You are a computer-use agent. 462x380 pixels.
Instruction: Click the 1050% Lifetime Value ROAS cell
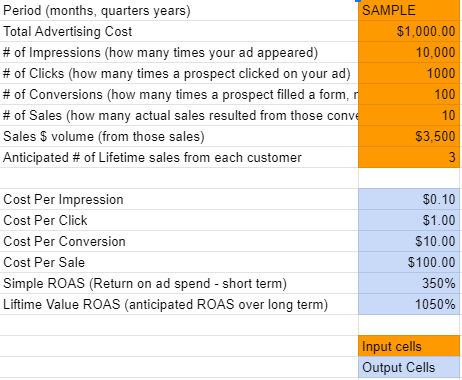[409, 304]
